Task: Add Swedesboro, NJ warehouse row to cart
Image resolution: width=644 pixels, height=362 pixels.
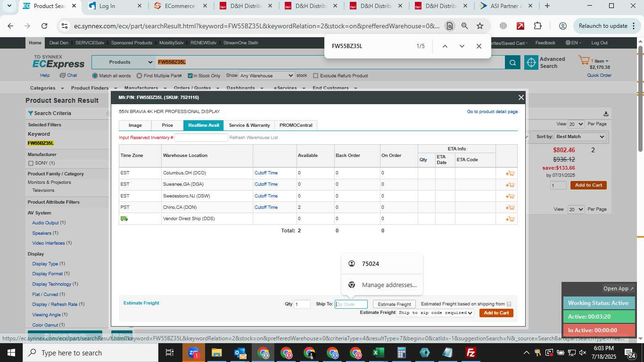Action: point(510,196)
